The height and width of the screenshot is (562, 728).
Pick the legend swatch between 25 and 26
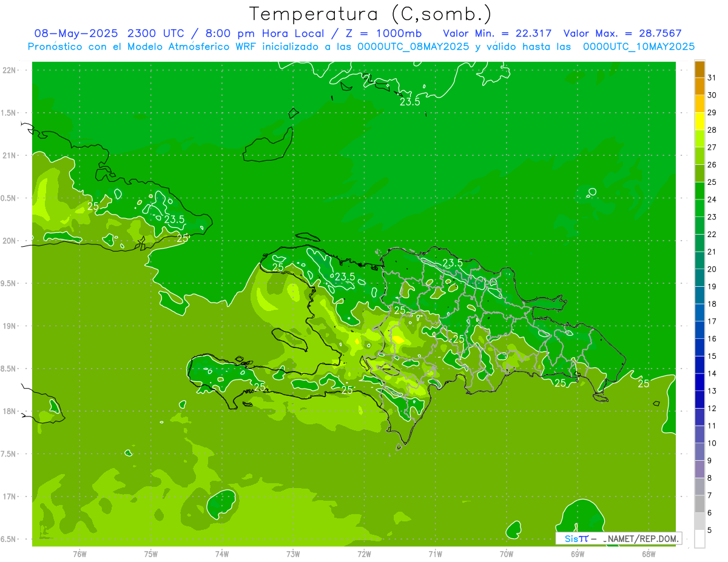tap(699, 173)
